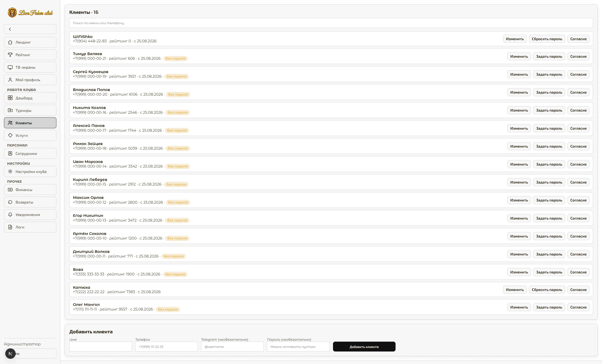The width and height of the screenshot is (602, 364).
Task: Click Согласие for Роман Зайцев
Action: click(578, 146)
